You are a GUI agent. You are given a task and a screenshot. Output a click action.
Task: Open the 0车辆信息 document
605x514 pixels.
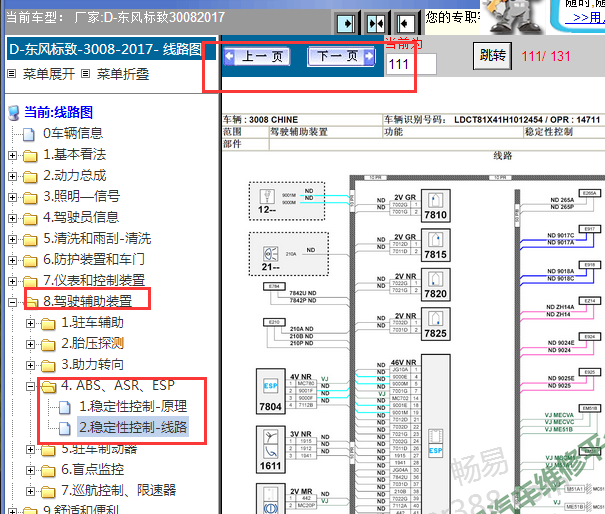pos(73,134)
